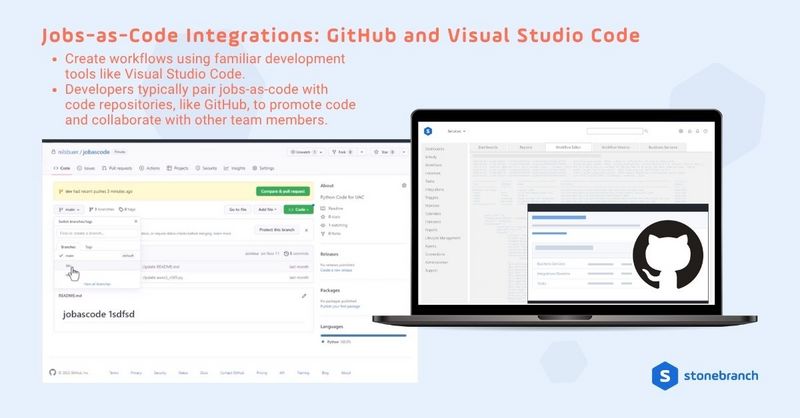Close the Switch branches/tags popup

[136, 222]
